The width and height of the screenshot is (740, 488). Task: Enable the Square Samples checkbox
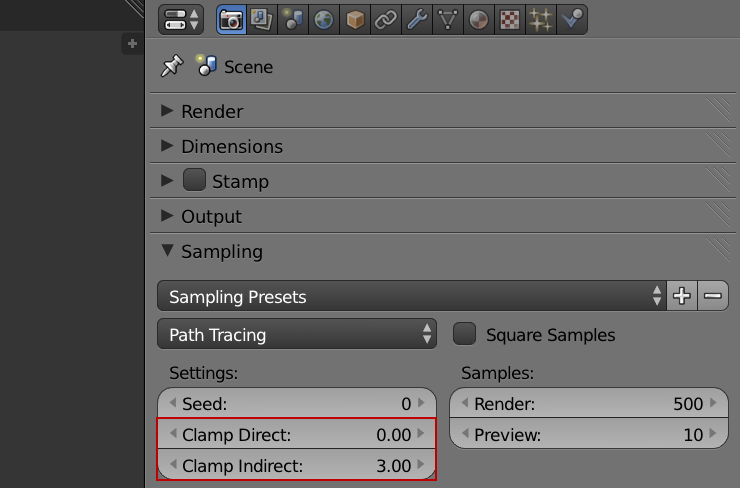(464, 334)
